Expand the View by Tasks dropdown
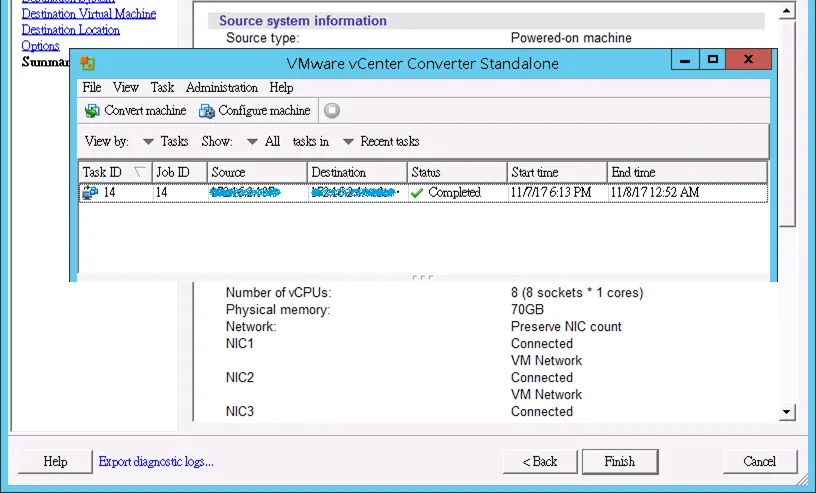The image size is (816, 493). tap(148, 142)
